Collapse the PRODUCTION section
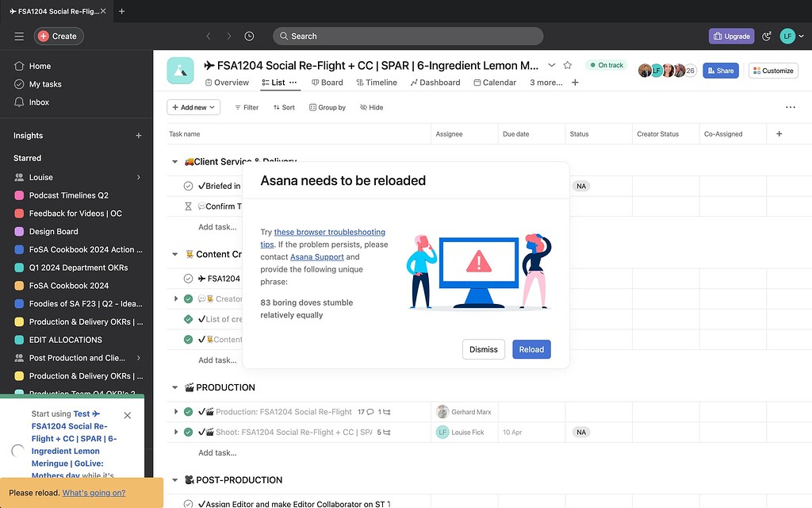812x508 pixels. pyautogui.click(x=174, y=387)
